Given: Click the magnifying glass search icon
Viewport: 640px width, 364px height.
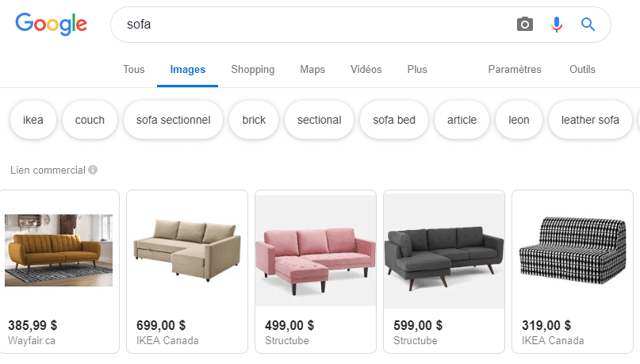Looking at the screenshot, I should [x=588, y=25].
